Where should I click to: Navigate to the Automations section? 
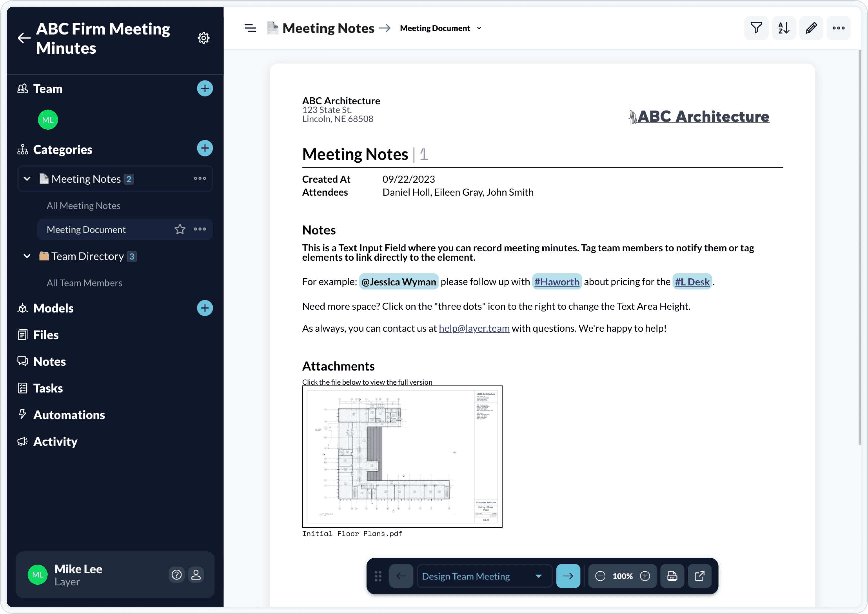tap(69, 414)
